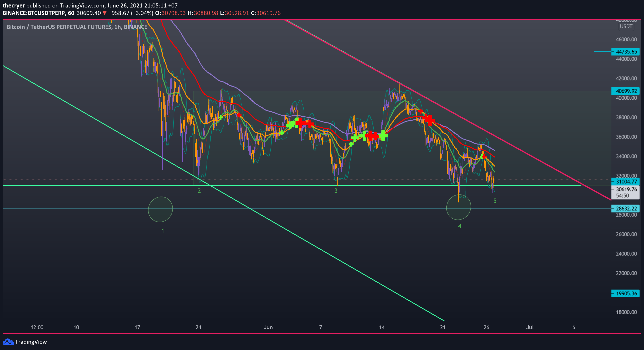Click the wave label 5
644x350 pixels.
pyautogui.click(x=495, y=201)
